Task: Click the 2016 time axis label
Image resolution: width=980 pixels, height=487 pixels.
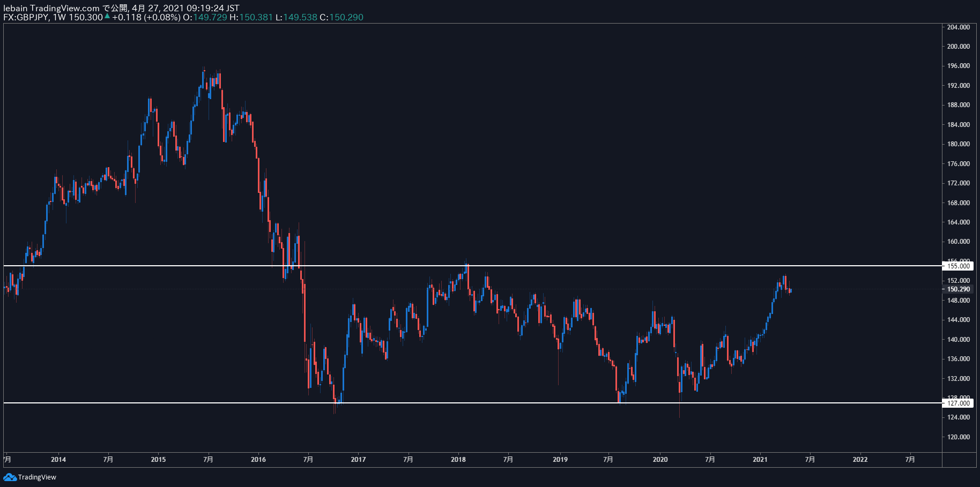Action: click(x=258, y=460)
